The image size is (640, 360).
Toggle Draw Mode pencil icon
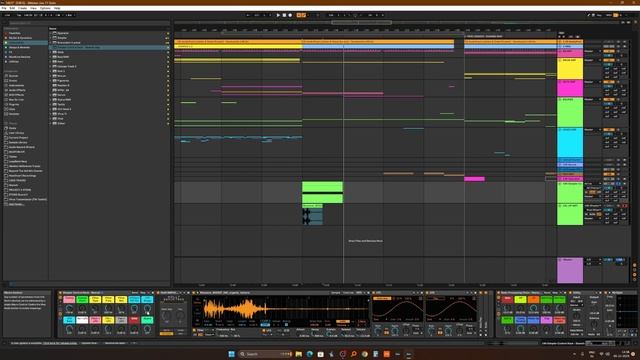point(589,15)
